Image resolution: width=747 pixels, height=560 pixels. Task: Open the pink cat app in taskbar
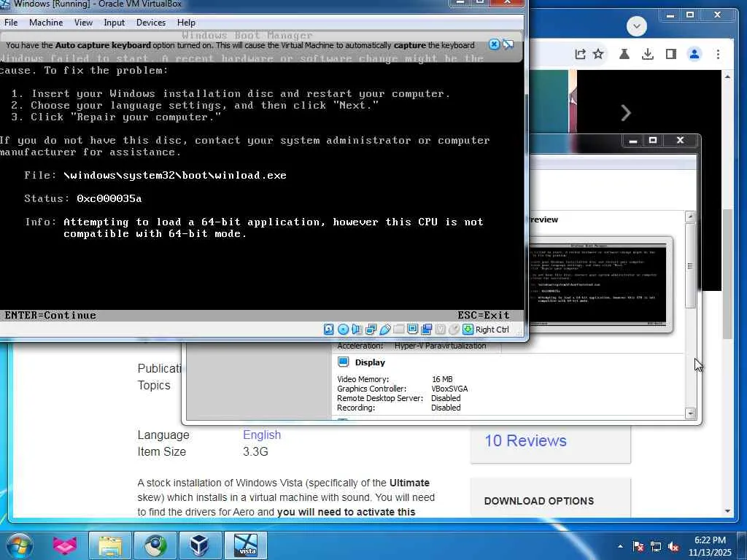pos(65,545)
